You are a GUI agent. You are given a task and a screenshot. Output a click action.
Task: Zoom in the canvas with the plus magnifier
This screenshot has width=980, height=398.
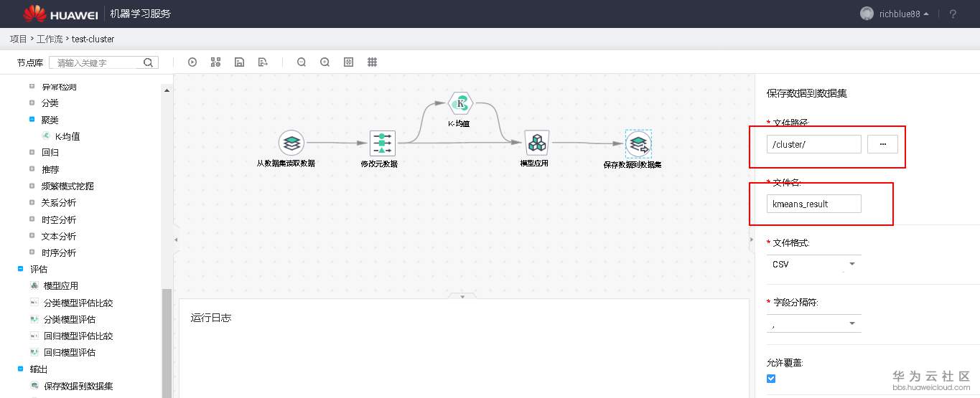pos(325,62)
